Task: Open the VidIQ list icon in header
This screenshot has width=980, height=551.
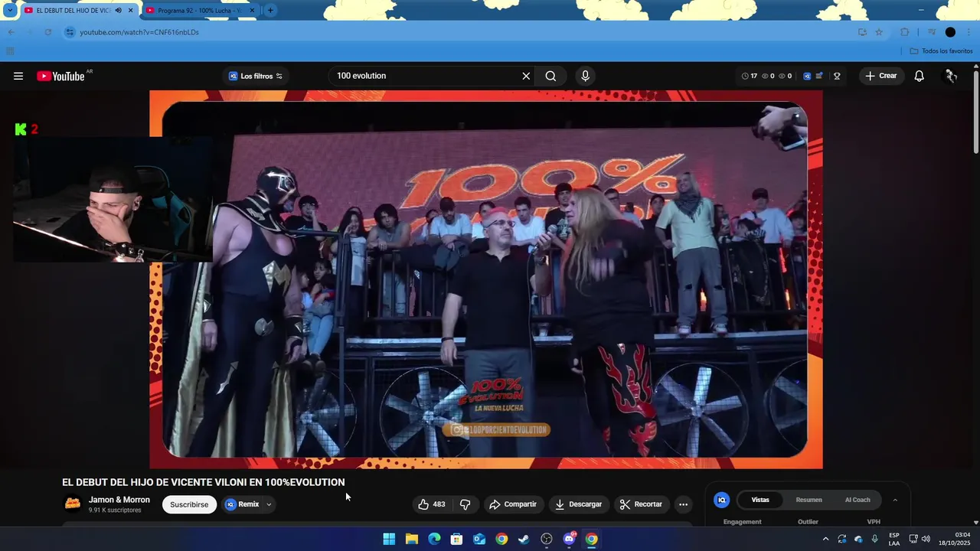Action: pos(819,76)
